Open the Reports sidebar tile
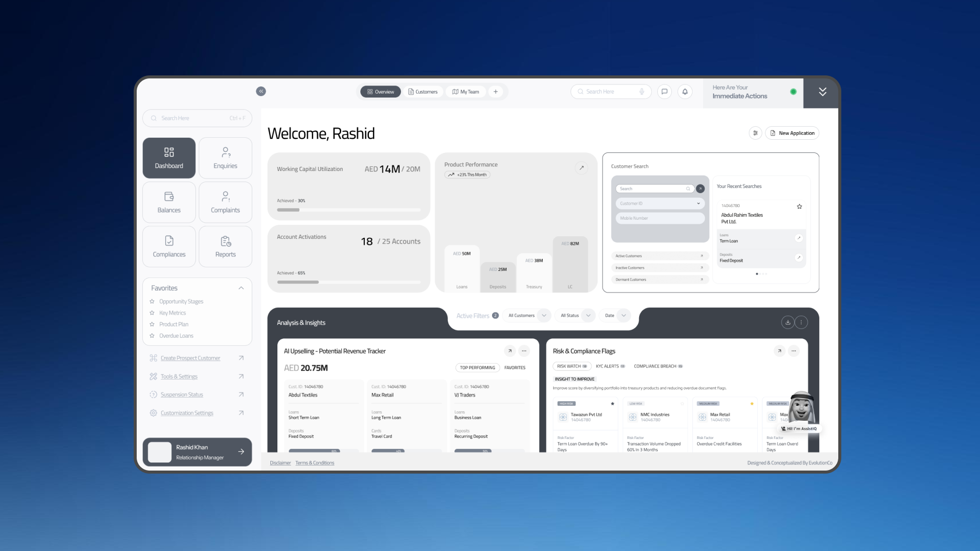Viewport: 980px width, 551px height. point(225,246)
